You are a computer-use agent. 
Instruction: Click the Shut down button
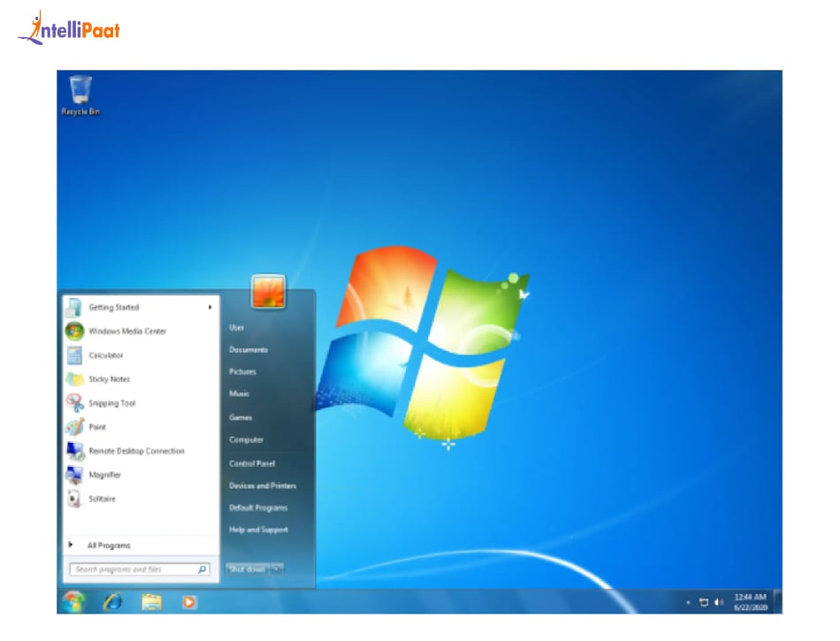pos(248,569)
